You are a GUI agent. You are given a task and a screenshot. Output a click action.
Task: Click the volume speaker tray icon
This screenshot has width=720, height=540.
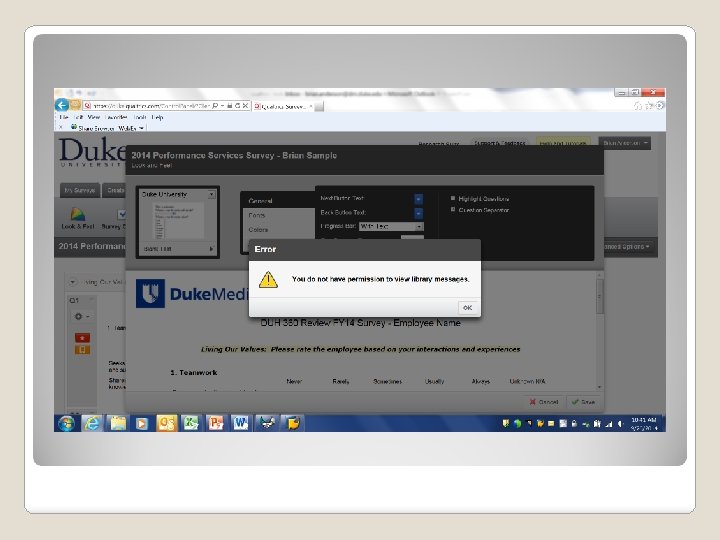[x=620, y=424]
